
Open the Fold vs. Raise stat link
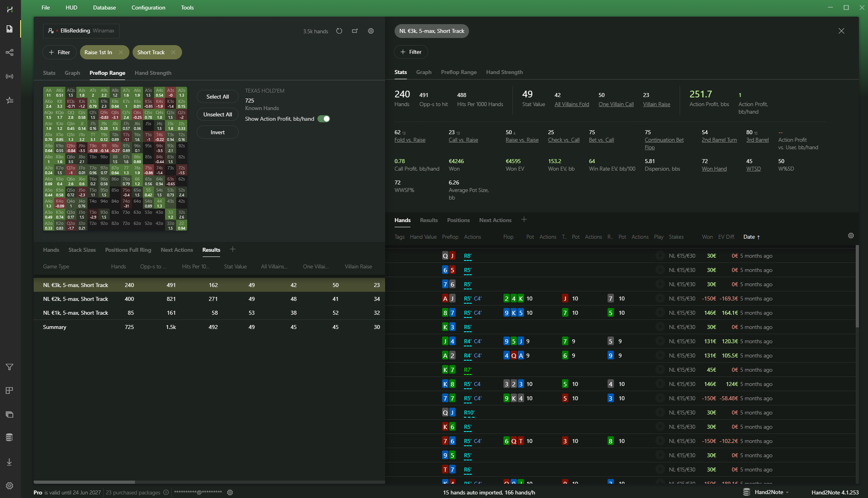(410, 140)
